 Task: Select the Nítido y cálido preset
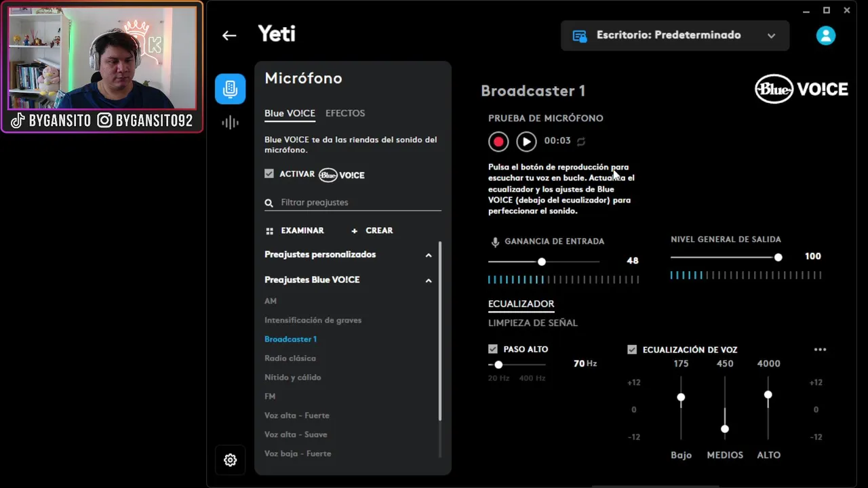pos(292,377)
